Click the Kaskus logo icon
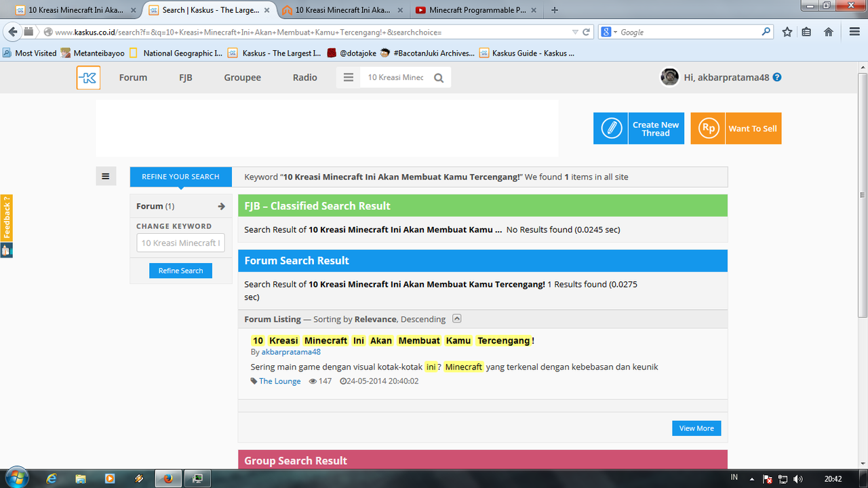The image size is (868, 488). 88,77
